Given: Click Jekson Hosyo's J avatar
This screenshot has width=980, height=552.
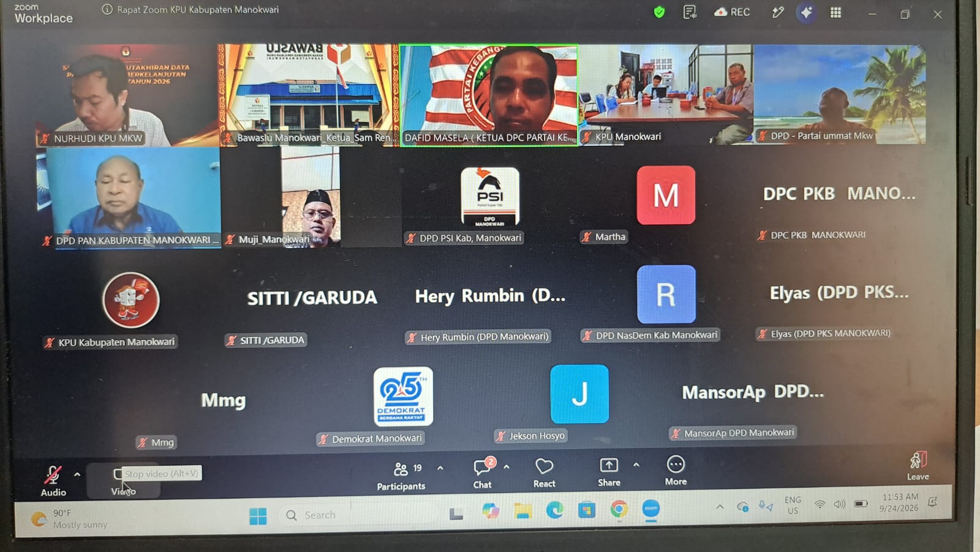Looking at the screenshot, I should point(579,394).
